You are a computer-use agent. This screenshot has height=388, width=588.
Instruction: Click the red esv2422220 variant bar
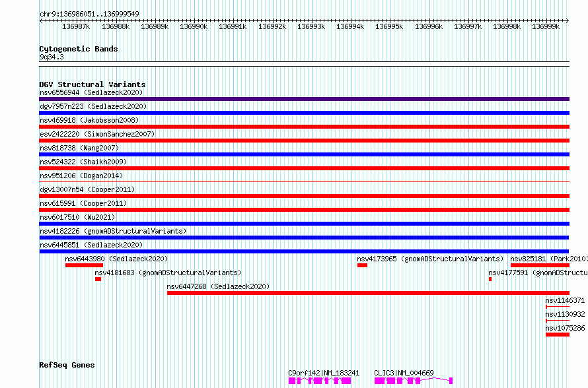point(304,141)
